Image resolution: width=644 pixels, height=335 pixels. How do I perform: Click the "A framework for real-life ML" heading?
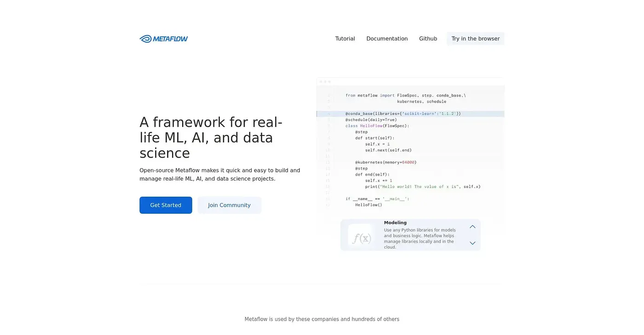coord(211,137)
